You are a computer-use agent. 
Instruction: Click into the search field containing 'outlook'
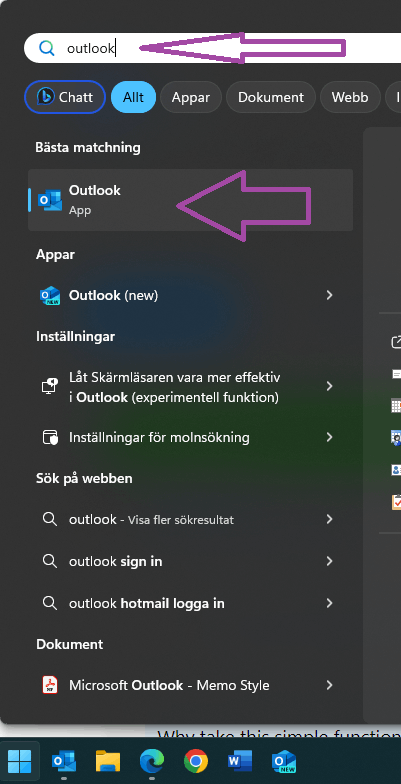tap(212, 48)
